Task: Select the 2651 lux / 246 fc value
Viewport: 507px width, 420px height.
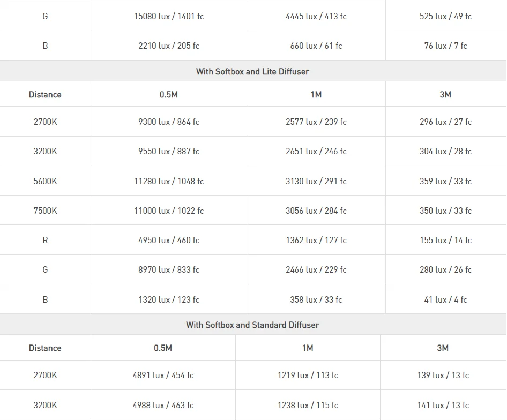Action: pos(316,151)
